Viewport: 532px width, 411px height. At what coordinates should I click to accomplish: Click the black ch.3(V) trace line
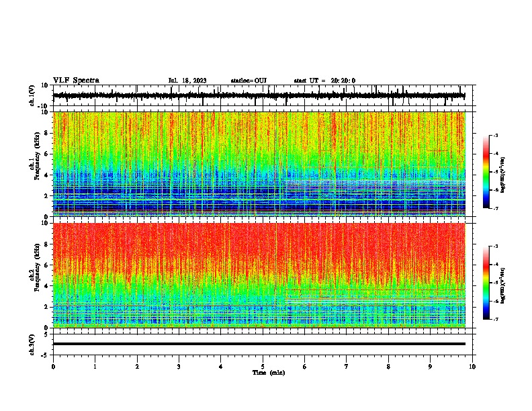coord(259,344)
